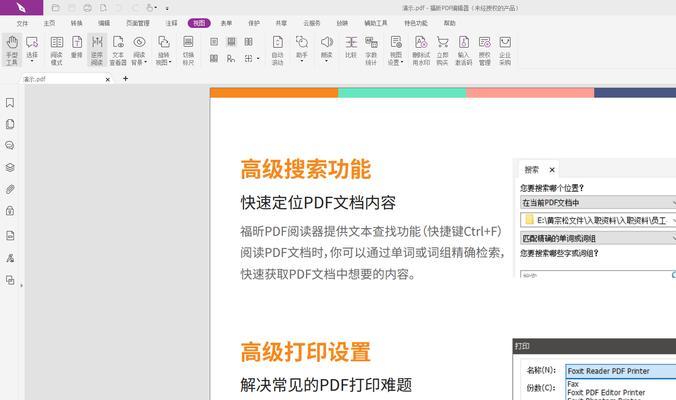Open the Security lock panel in sidebar
This screenshot has width=676, height=400.
pos(10,211)
